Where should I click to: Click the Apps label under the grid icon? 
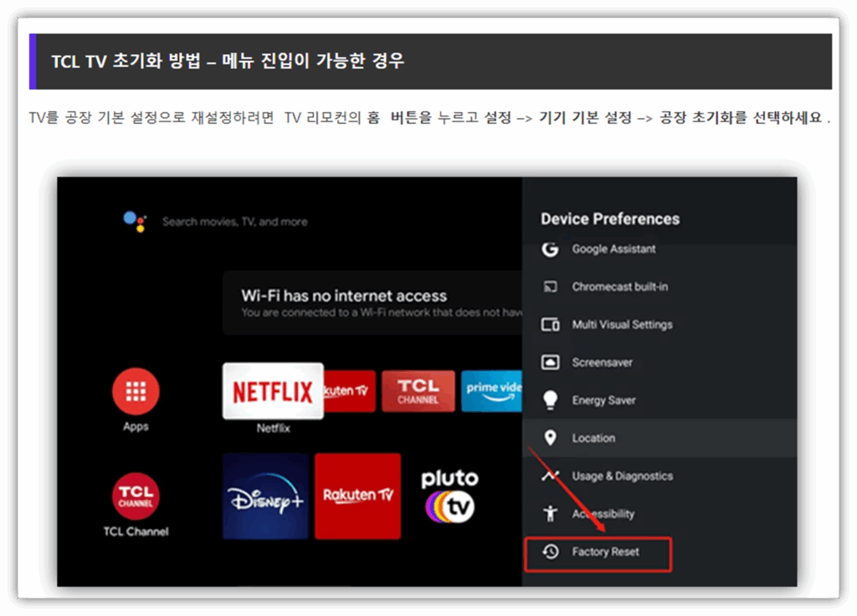tap(136, 426)
